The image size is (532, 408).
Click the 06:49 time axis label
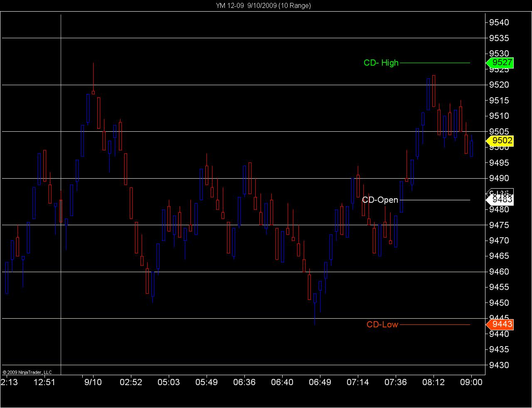coord(320,382)
